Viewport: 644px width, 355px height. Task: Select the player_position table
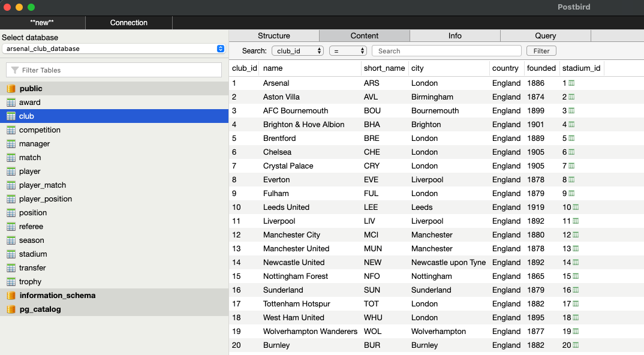click(114, 199)
